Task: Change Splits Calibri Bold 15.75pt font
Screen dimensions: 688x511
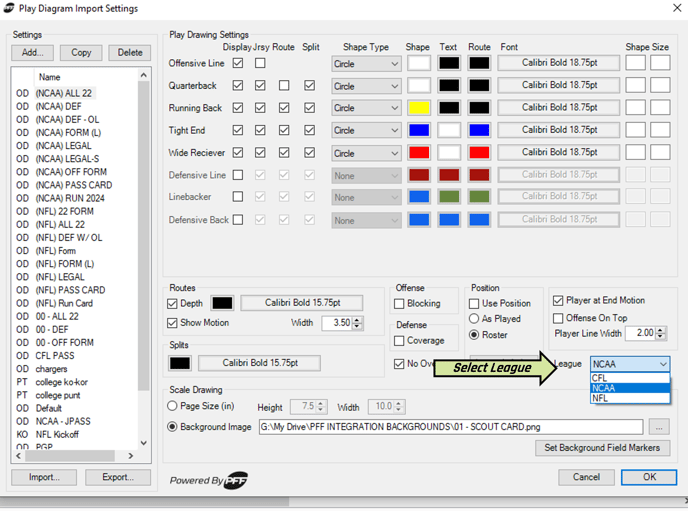Action: tap(260, 363)
